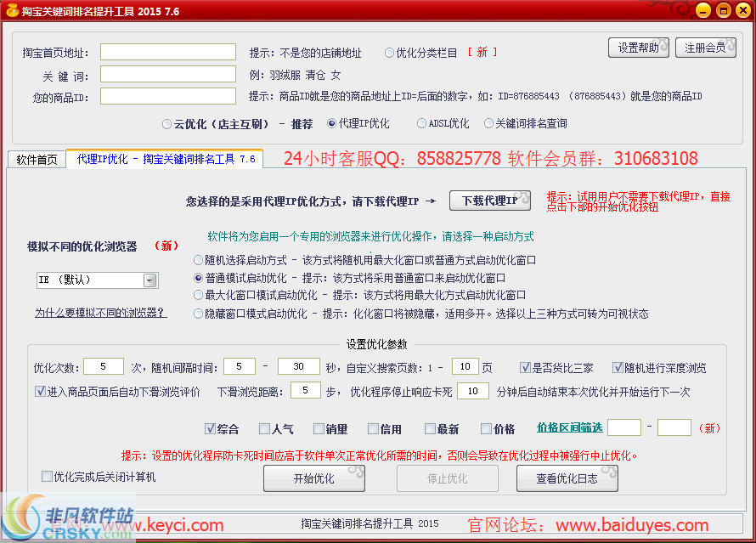Click the 开始优化 button
The height and width of the screenshot is (543, 756).
(x=314, y=478)
